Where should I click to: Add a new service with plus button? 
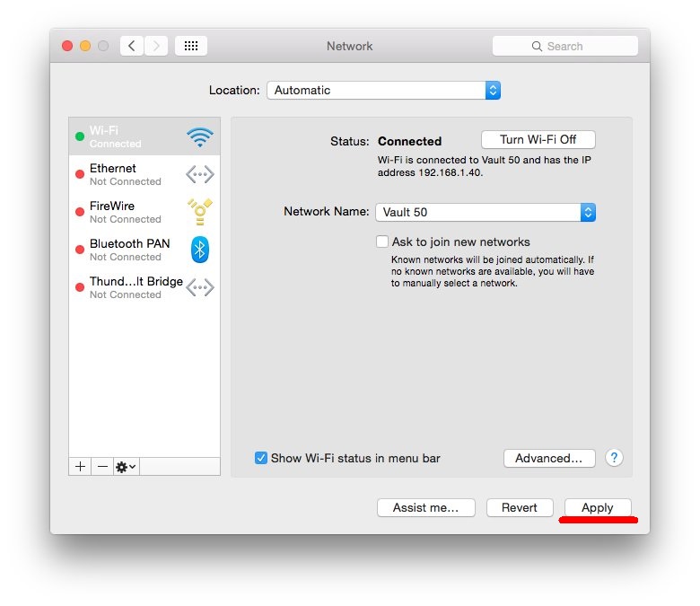coord(81,467)
